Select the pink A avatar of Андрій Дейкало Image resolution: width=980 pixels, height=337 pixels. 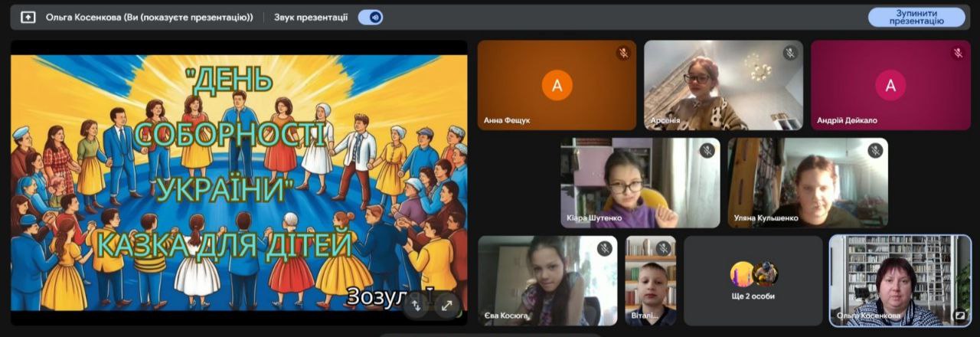pos(890,85)
